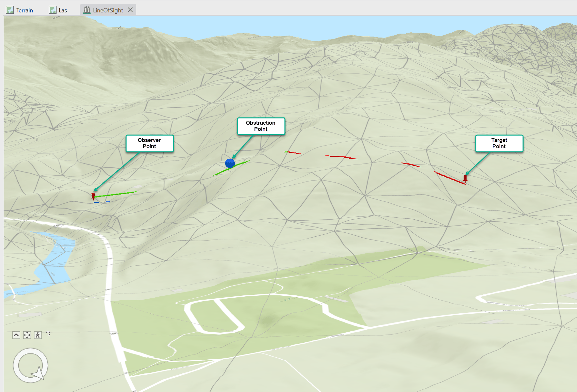Switch to the Las tab
The width and height of the screenshot is (577, 392).
(x=62, y=10)
